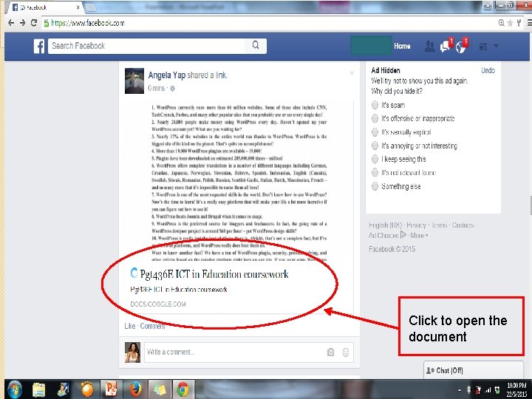This screenshot has height=399, width=532.
Task: Click the blurred profile name button
Action: [x=371, y=45]
